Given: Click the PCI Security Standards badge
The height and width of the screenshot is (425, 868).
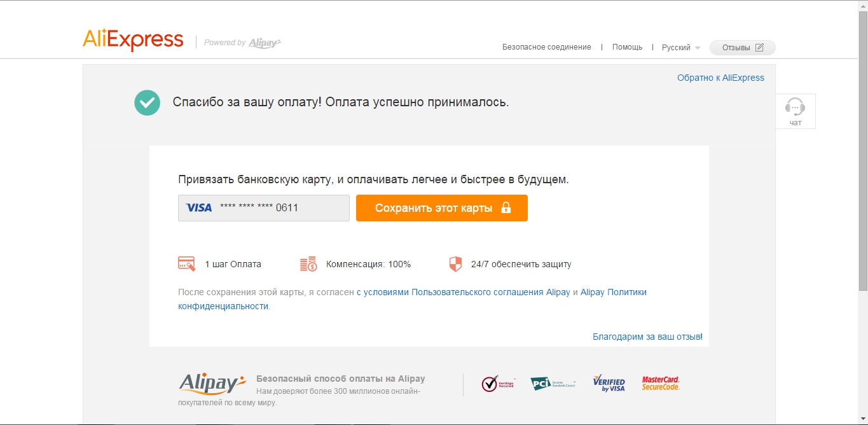Looking at the screenshot, I should tap(553, 383).
